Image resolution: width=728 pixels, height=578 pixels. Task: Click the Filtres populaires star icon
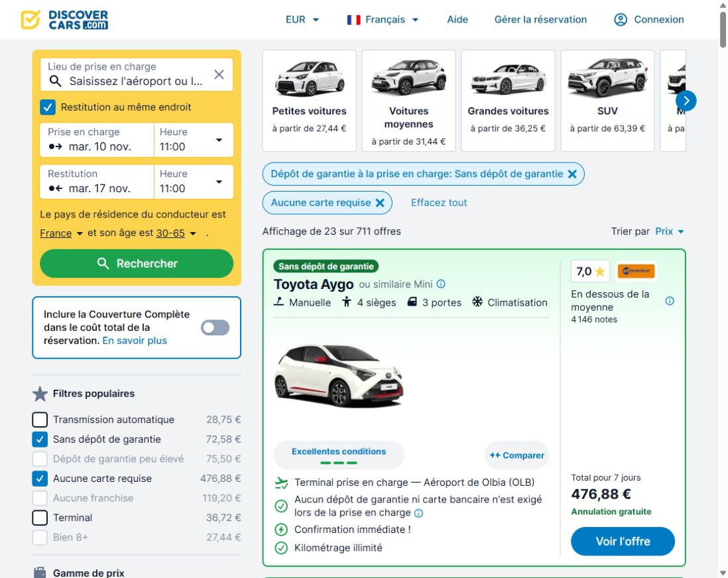click(x=40, y=394)
